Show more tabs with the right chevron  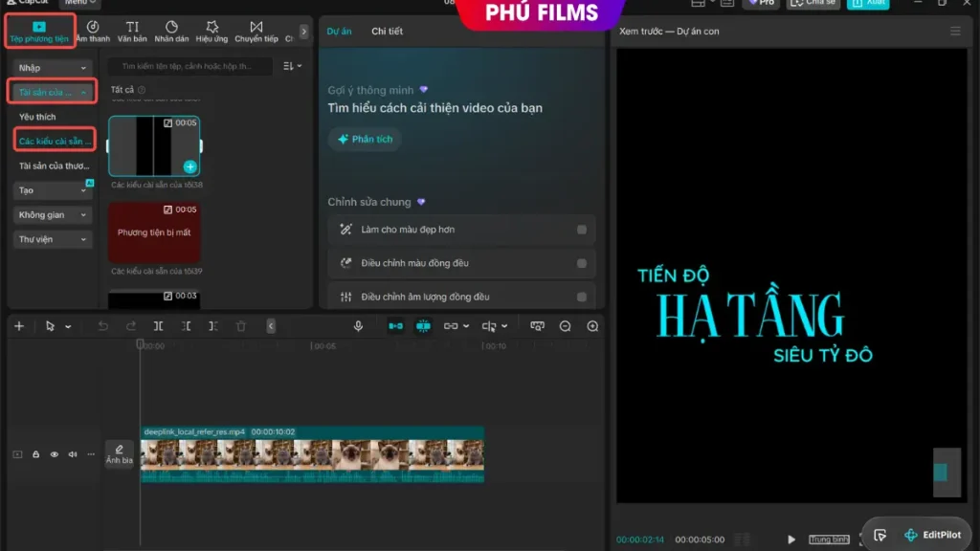(303, 32)
